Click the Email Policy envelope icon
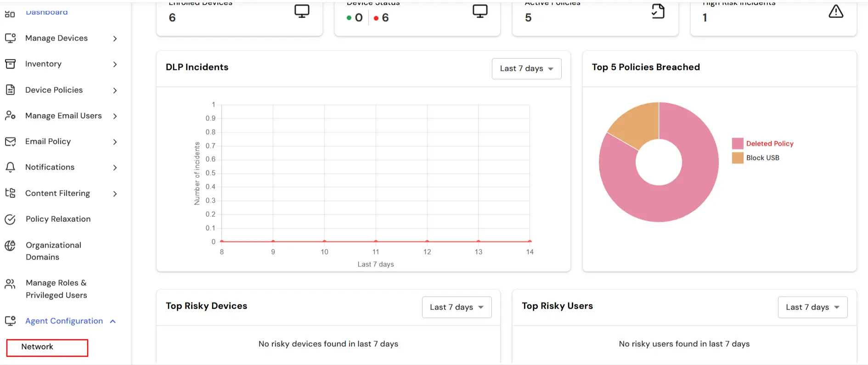The image size is (868, 365). click(10, 141)
